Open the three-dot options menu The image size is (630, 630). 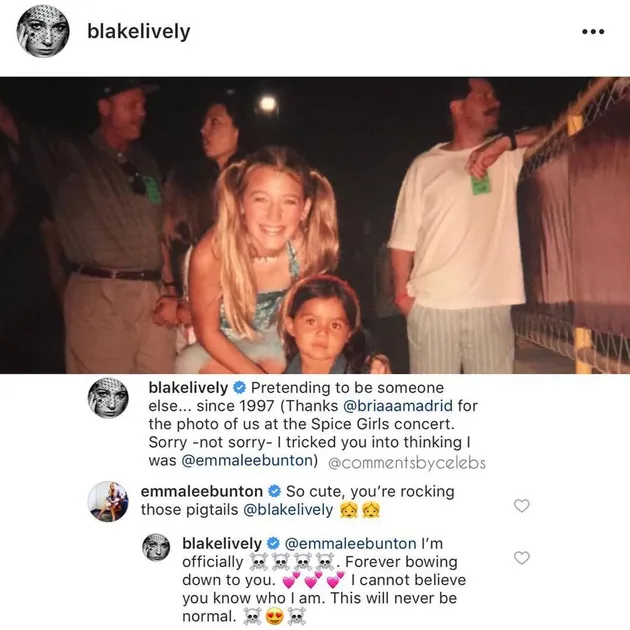[x=593, y=32]
